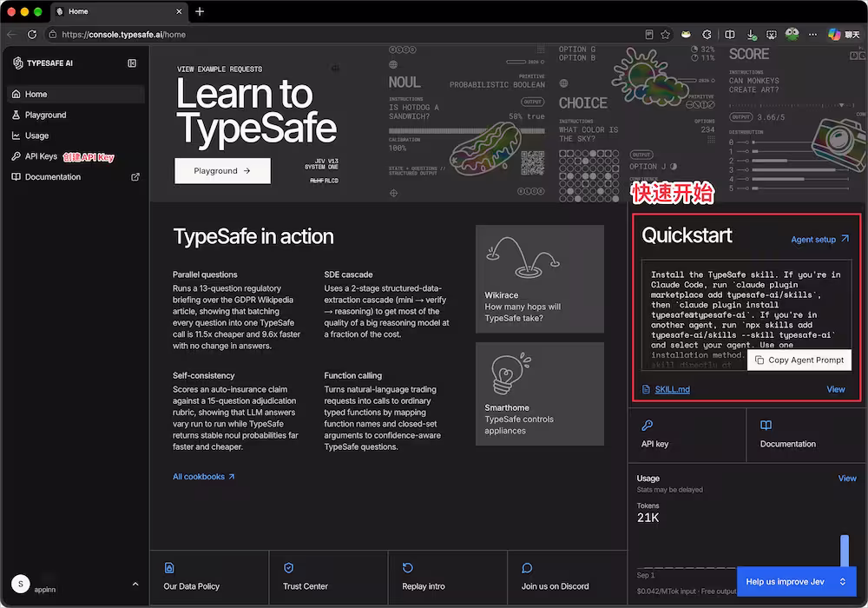Open the Agent setup link

(x=820, y=239)
